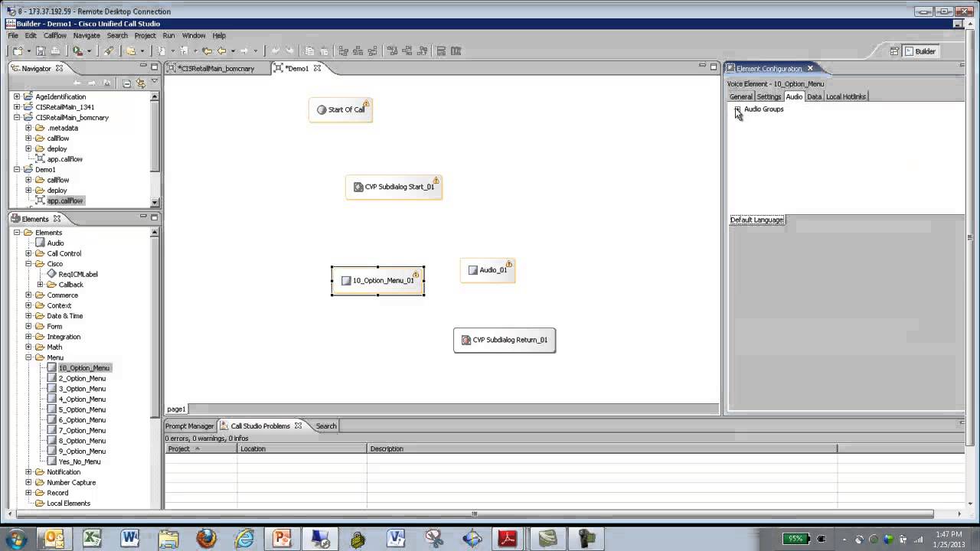The image size is (980, 551).
Task: Open the New wizard dropdown arrow
Action: coord(28,51)
